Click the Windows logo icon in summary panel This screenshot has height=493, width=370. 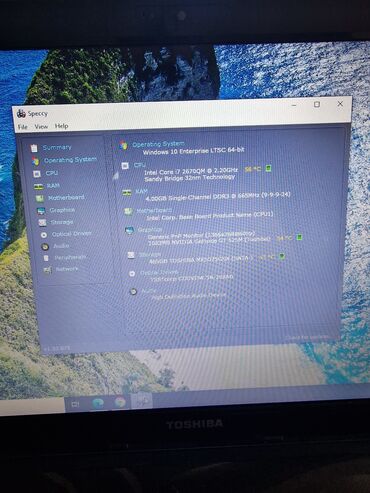point(124,145)
